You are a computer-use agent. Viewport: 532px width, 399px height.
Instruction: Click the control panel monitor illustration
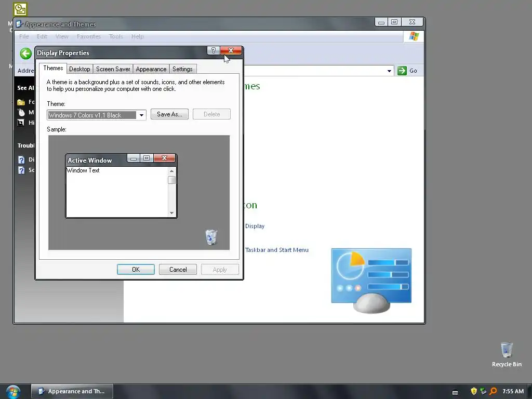pyautogui.click(x=371, y=280)
